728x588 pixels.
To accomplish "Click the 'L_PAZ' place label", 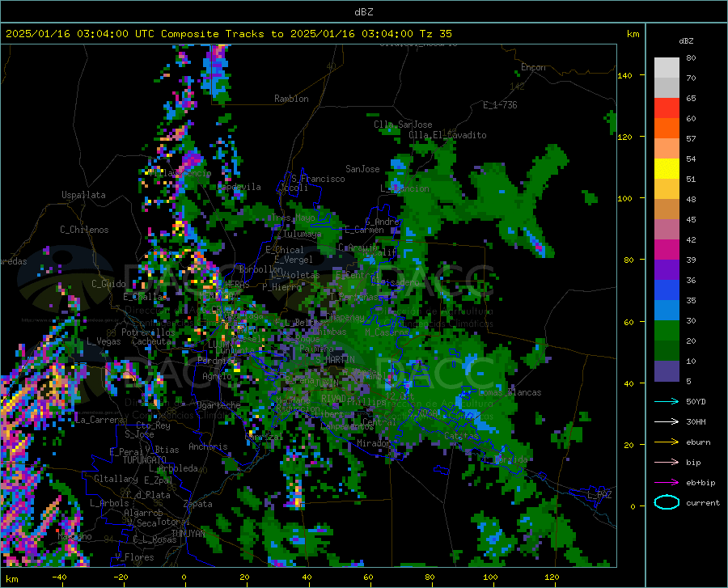I will (599, 495).
